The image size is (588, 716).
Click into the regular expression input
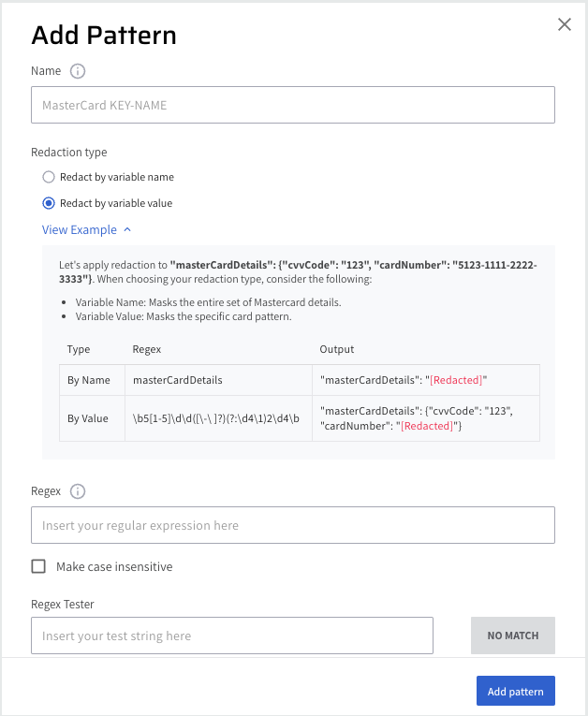[x=292, y=525]
